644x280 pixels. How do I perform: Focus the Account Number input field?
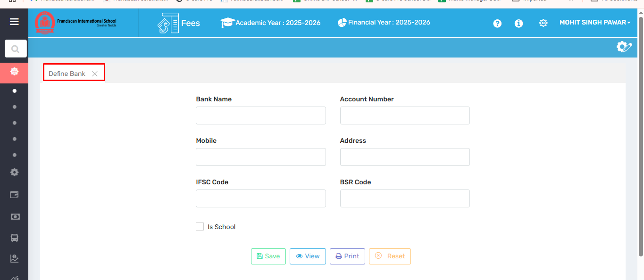405,115
